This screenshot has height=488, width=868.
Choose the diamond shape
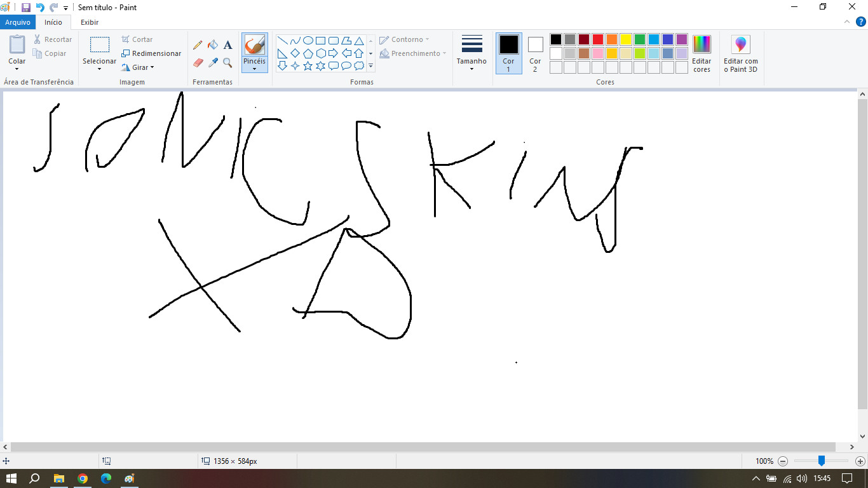[295, 53]
